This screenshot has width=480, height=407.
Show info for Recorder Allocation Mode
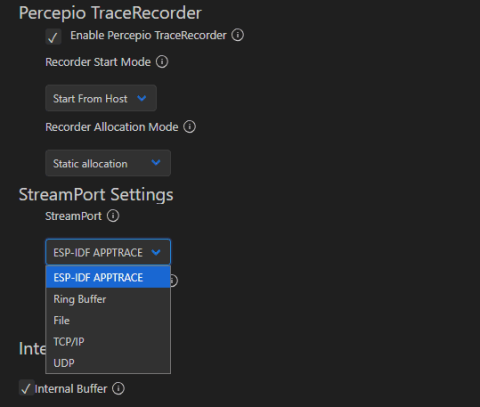pyautogui.click(x=190, y=127)
